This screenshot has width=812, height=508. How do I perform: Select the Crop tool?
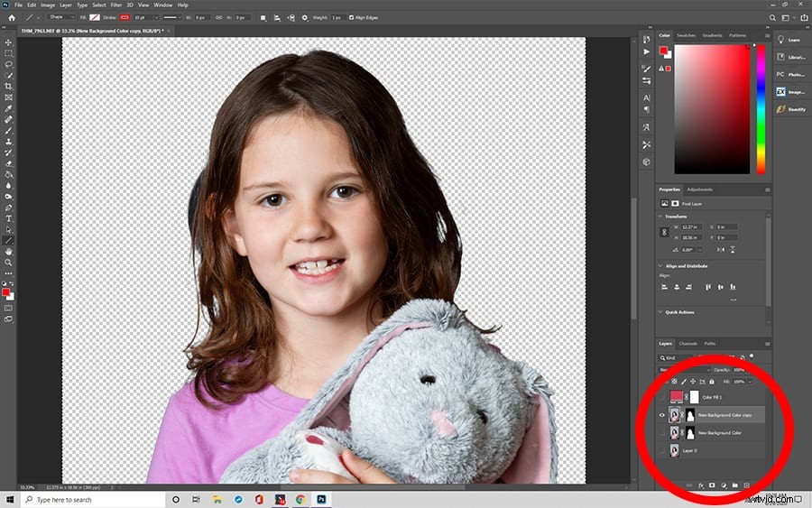pos(8,86)
